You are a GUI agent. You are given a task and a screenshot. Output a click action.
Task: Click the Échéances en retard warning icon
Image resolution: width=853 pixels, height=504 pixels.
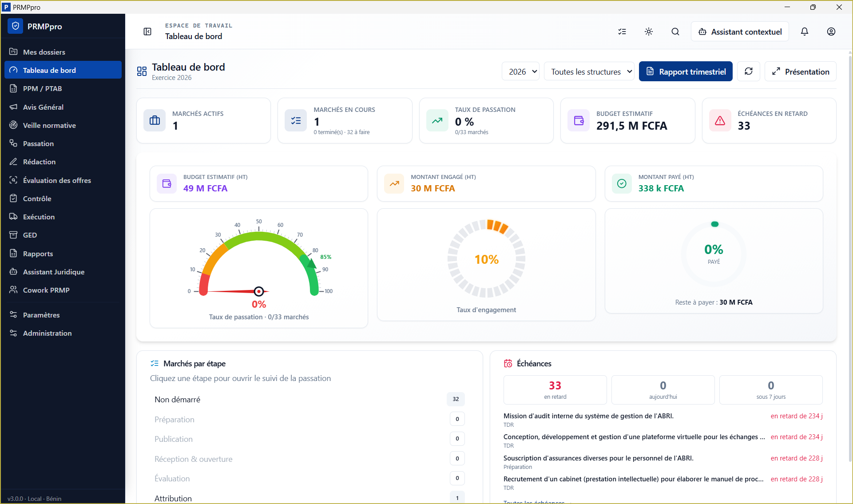pos(720,120)
